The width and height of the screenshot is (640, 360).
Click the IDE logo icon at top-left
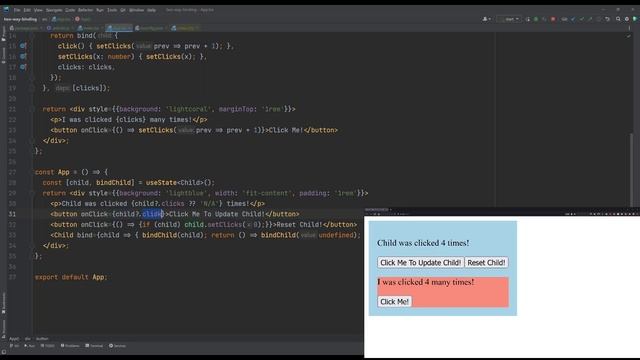[x=6, y=9]
